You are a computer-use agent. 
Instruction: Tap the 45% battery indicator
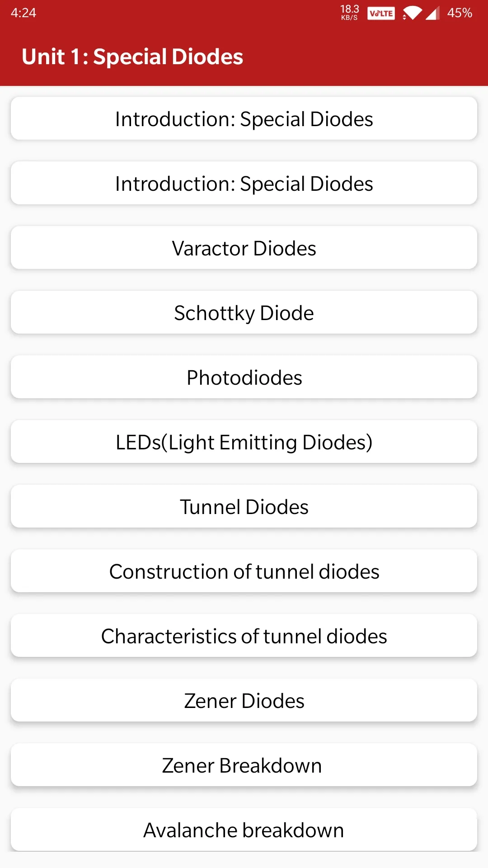[460, 13]
